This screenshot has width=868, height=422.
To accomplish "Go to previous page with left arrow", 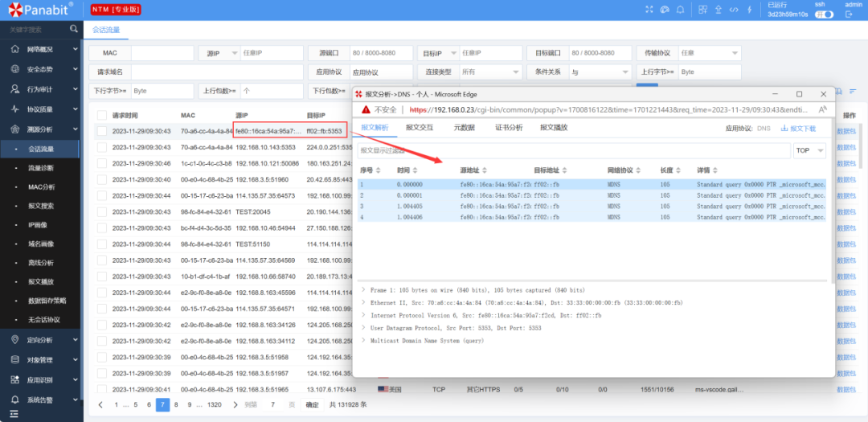I will (100, 404).
